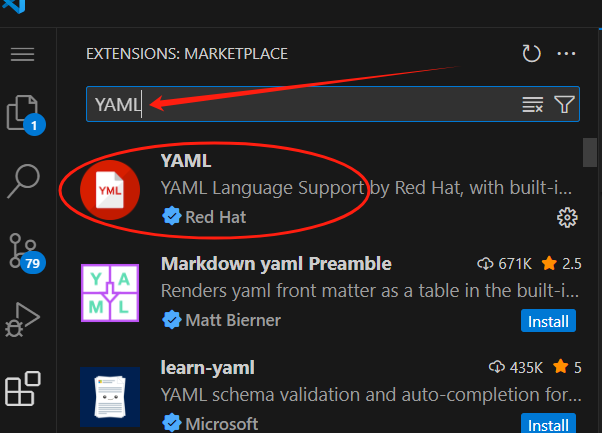Open the Run and Debug view

(x=22, y=318)
